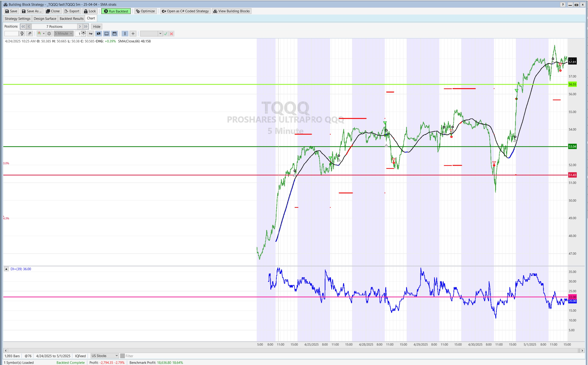This screenshot has width=588, height=365.
Task: Toggle the log scale button
Action: [x=91, y=34]
